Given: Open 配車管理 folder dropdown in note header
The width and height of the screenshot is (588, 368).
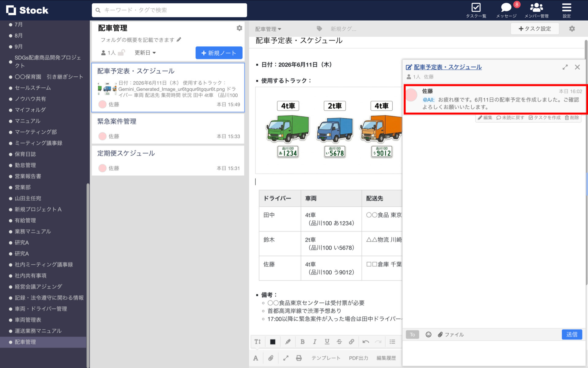Looking at the screenshot, I should pos(268,29).
